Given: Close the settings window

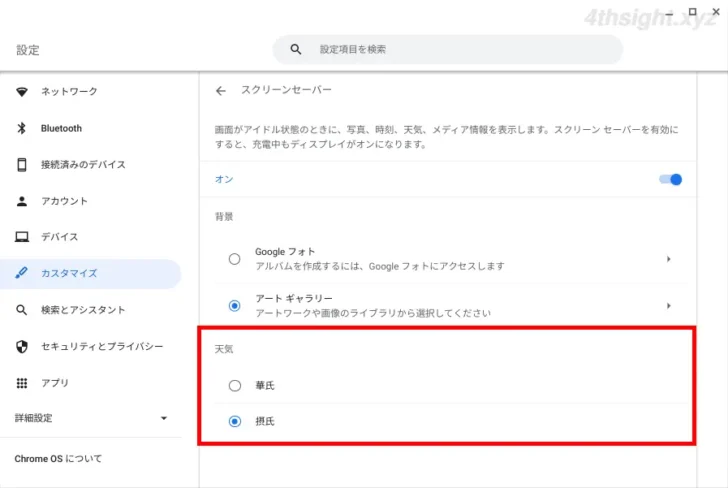Looking at the screenshot, I should 716,12.
